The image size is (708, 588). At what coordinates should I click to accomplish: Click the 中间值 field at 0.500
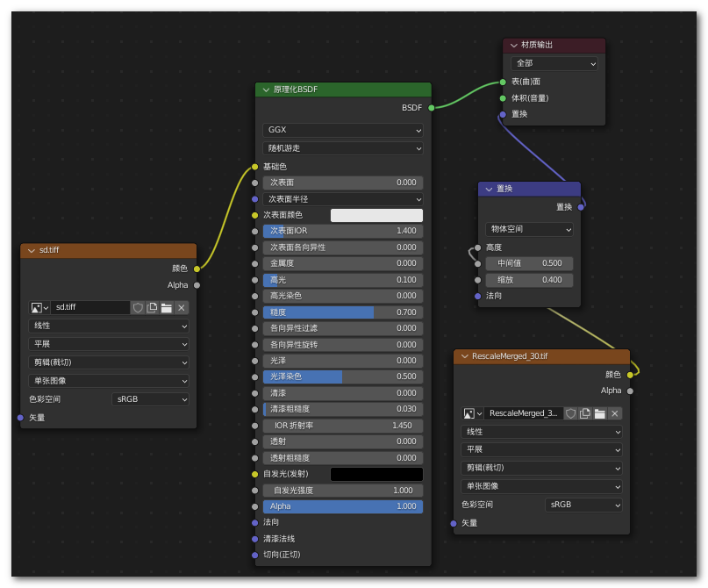tap(529, 263)
